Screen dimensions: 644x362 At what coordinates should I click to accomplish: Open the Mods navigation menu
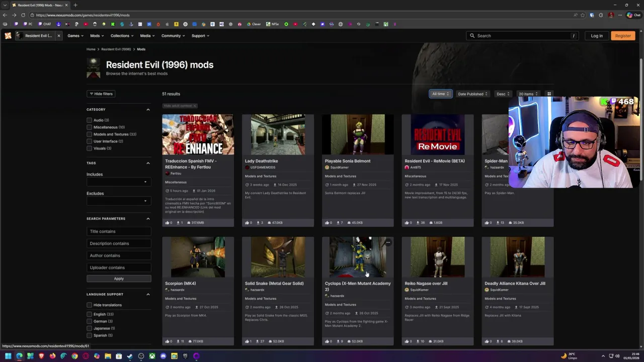click(97, 36)
